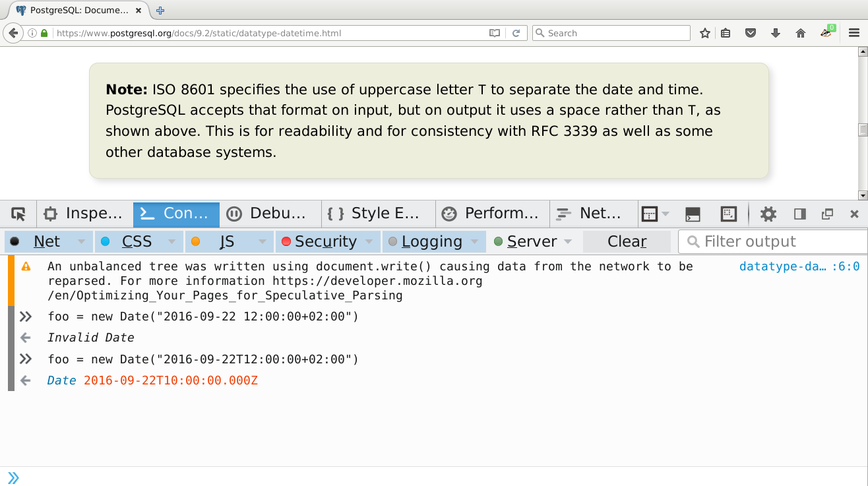Go to home page icon
The height and width of the screenshot is (486, 868).
tap(801, 33)
